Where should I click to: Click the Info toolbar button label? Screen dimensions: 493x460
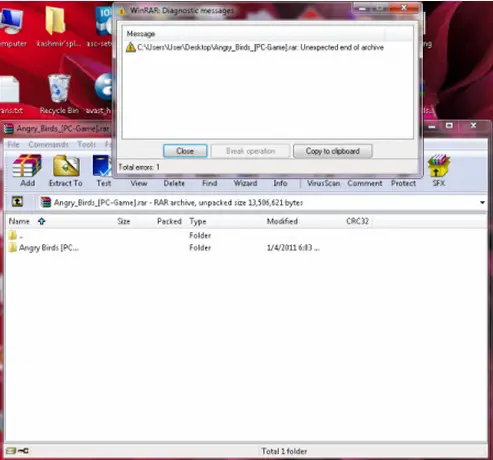tap(280, 183)
